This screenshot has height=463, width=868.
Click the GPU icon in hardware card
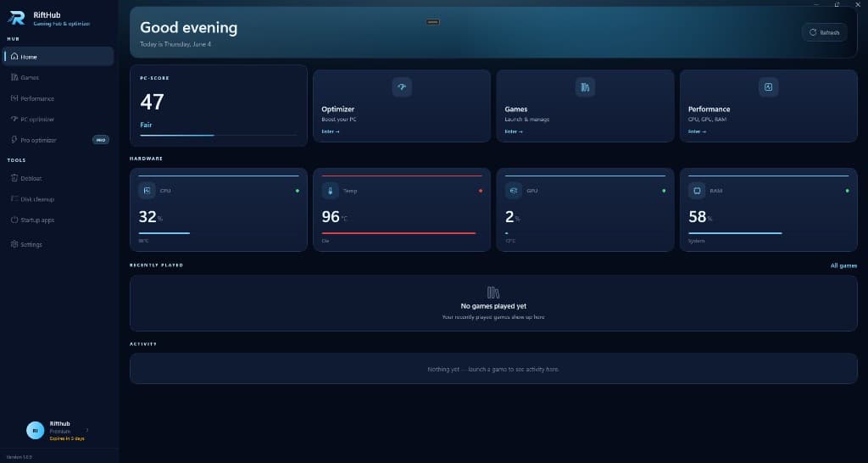click(x=514, y=191)
